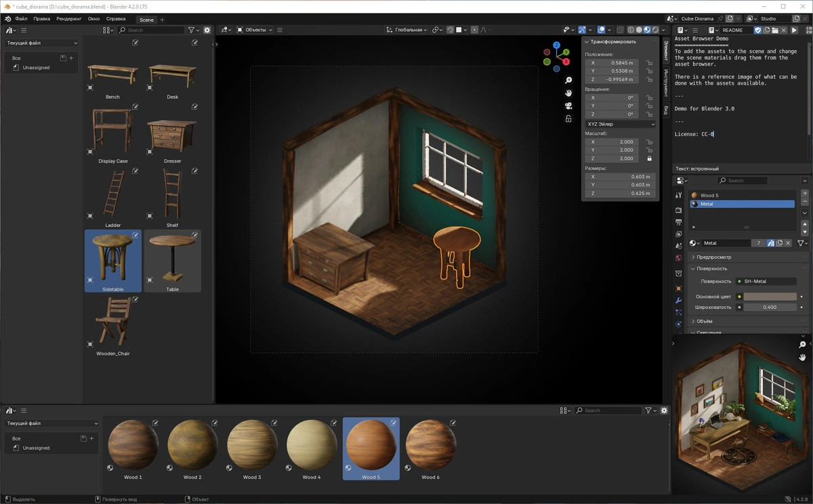Switch to material preview shading
The image size is (813, 504).
click(647, 30)
